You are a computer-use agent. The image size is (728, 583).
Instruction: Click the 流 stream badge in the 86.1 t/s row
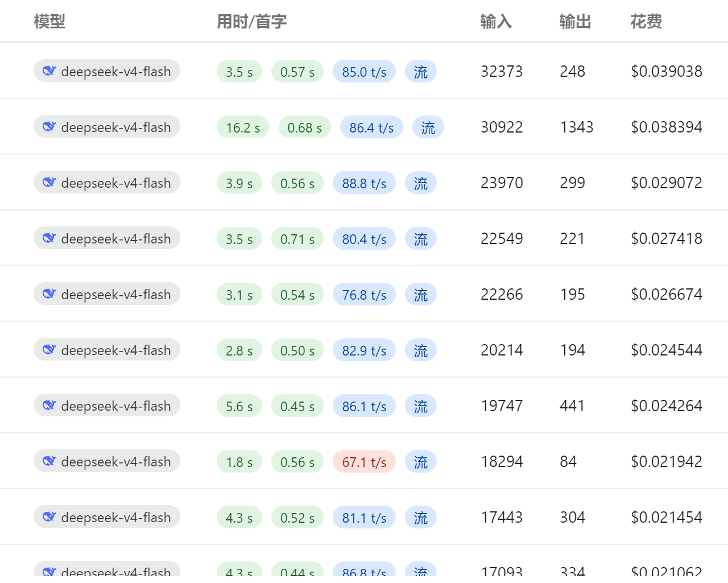pos(421,406)
